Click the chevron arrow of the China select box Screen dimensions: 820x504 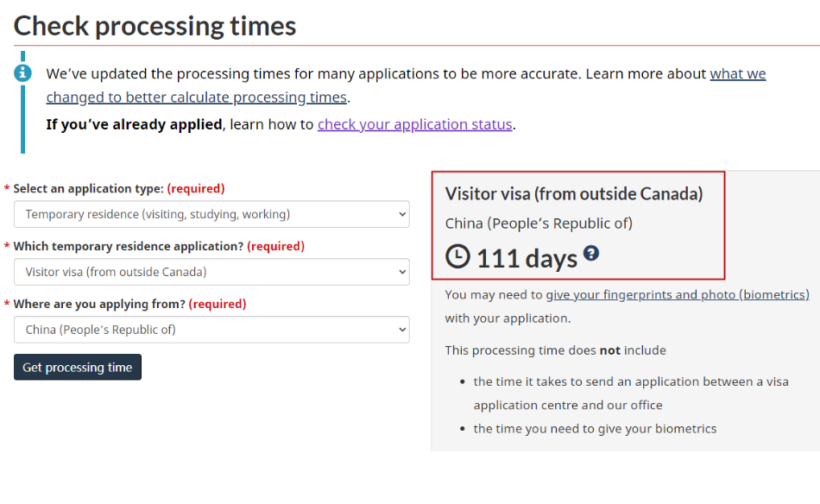(402, 330)
